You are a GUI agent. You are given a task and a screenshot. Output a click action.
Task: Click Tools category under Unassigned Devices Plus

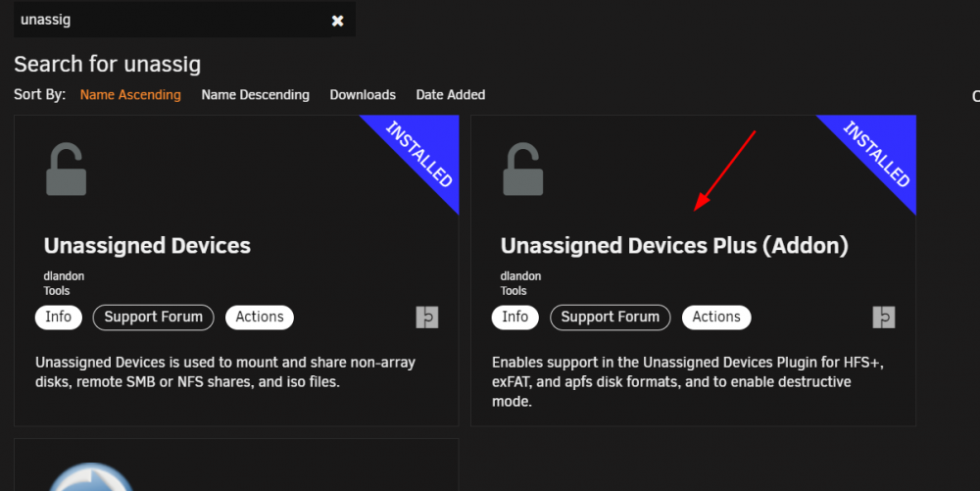point(514,290)
